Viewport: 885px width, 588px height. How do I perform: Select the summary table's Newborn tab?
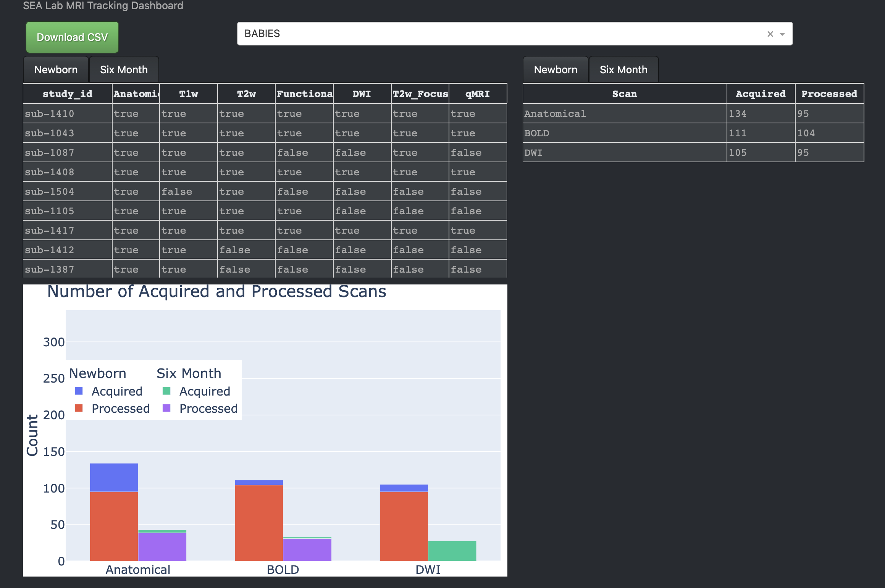(x=556, y=69)
